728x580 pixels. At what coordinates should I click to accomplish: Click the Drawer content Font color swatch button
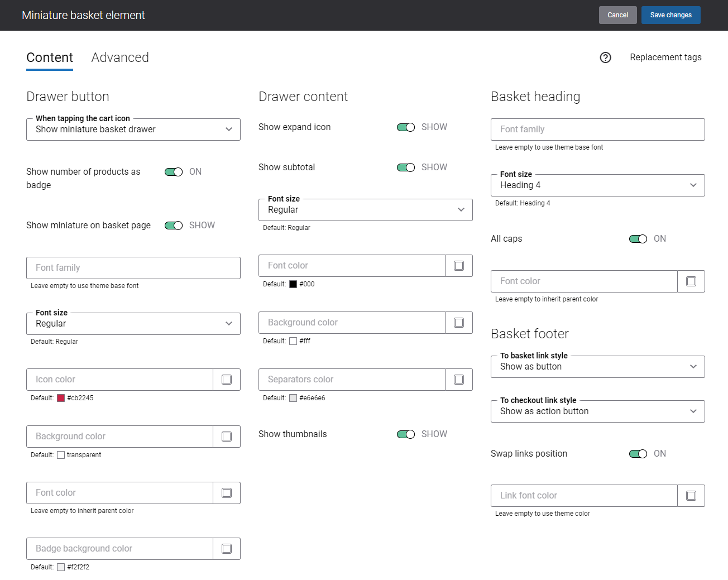[x=459, y=266]
